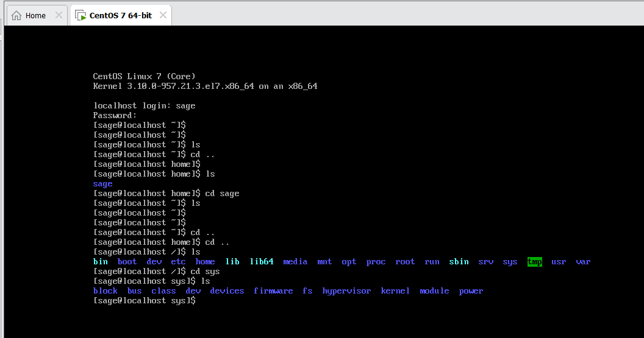Close the CentOS 7 64-bit tab
644x338 pixels.
tap(163, 15)
